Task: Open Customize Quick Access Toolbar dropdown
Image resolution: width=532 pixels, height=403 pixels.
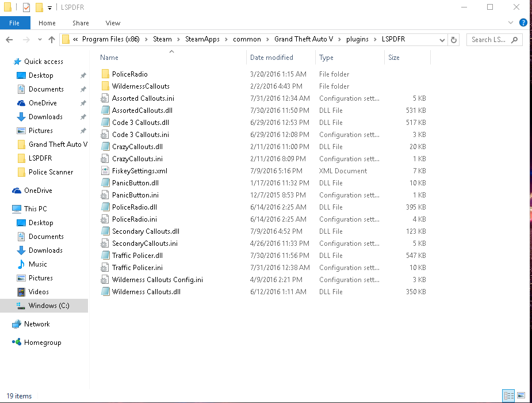Action: pos(49,8)
